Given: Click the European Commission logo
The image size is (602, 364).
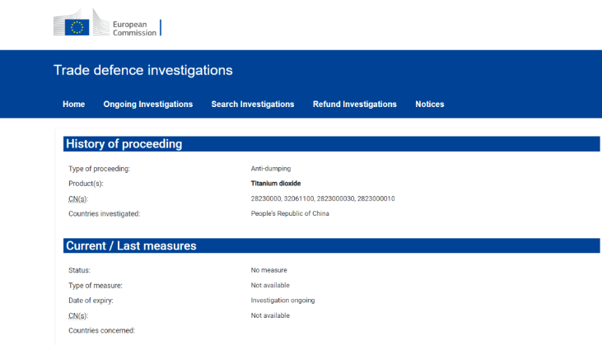Looking at the screenshot, I should [x=107, y=23].
